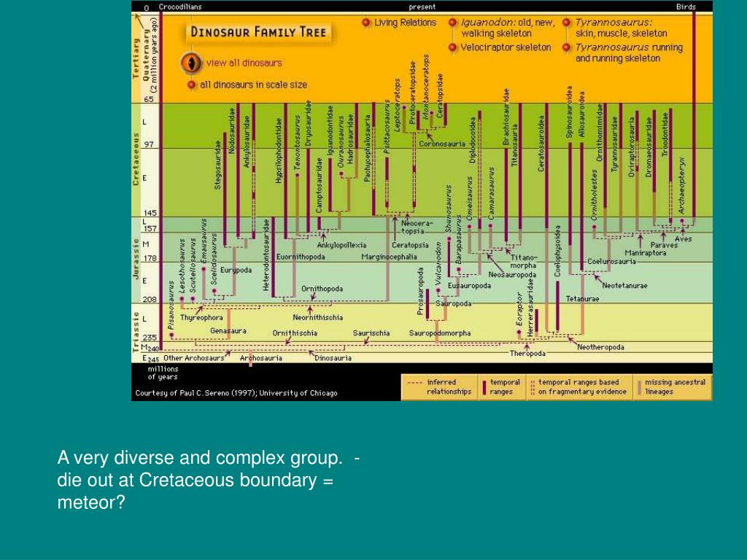Click the Neosauropoda label
This screenshot has width=747, height=560.
512,275
